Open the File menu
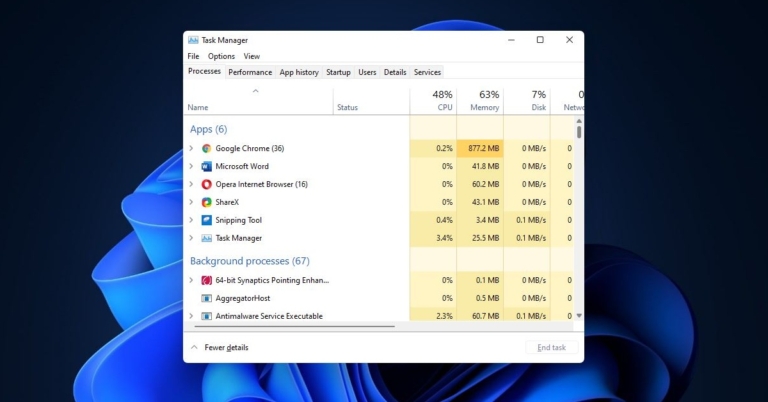The image size is (768, 402). click(x=193, y=56)
